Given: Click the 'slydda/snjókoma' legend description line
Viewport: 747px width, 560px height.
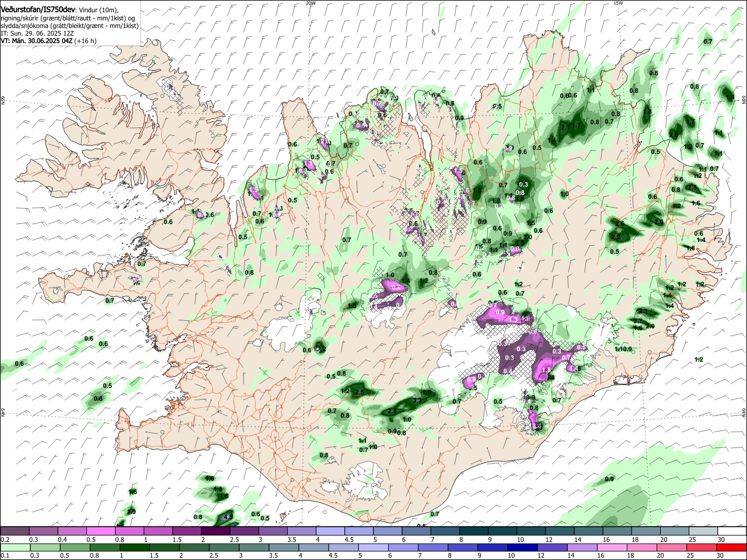Looking at the screenshot, I should [x=69, y=26].
